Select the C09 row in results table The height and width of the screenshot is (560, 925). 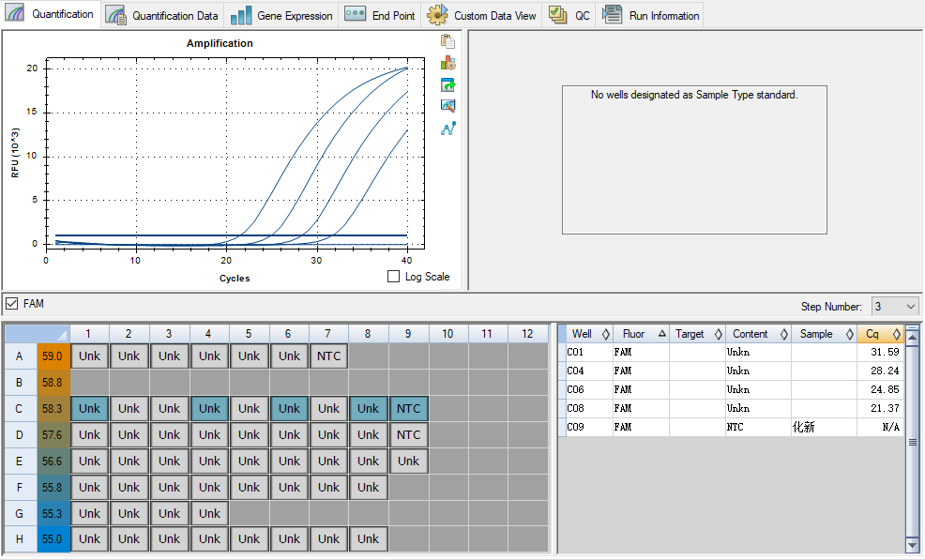pos(731,427)
